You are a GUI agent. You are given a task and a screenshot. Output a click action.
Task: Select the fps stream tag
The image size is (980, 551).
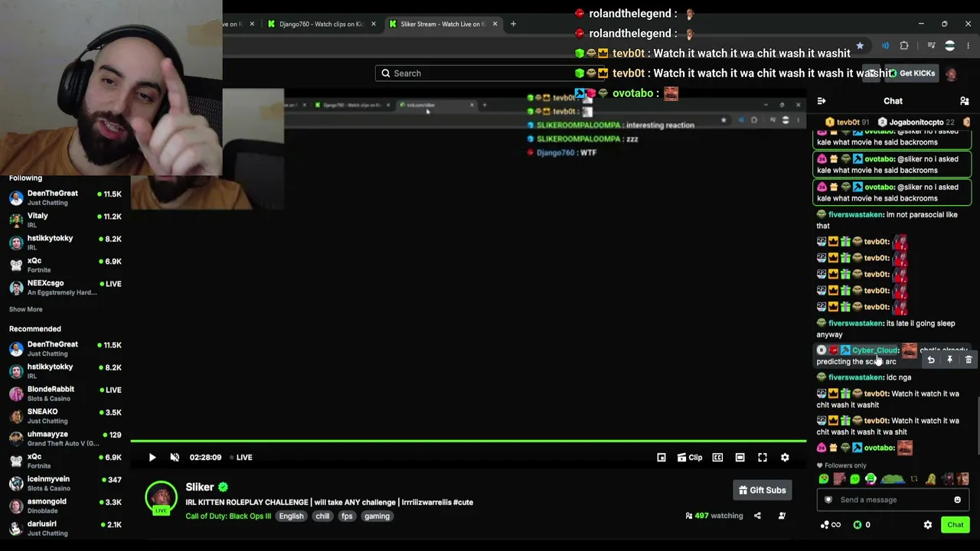pos(347,516)
